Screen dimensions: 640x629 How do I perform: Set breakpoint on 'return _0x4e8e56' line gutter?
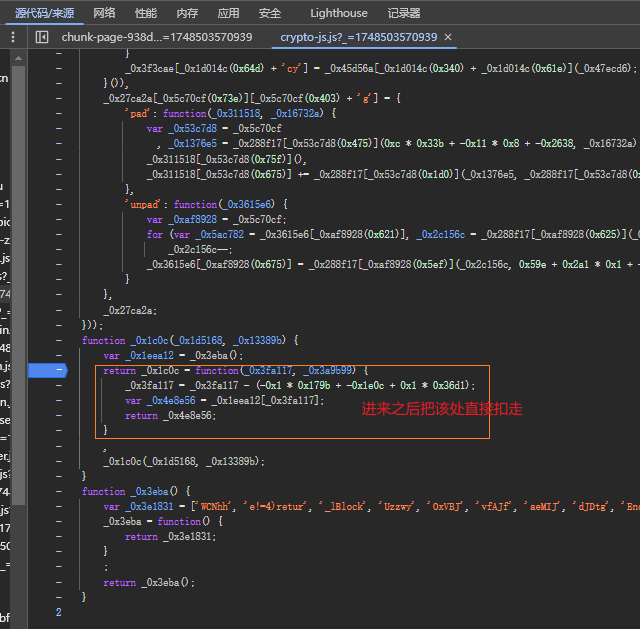coord(59,416)
